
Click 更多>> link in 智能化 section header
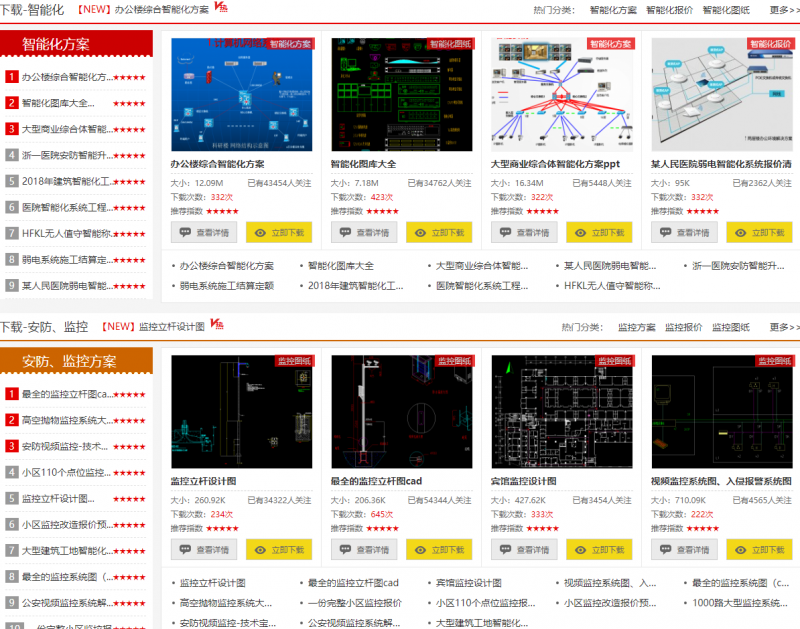point(784,10)
